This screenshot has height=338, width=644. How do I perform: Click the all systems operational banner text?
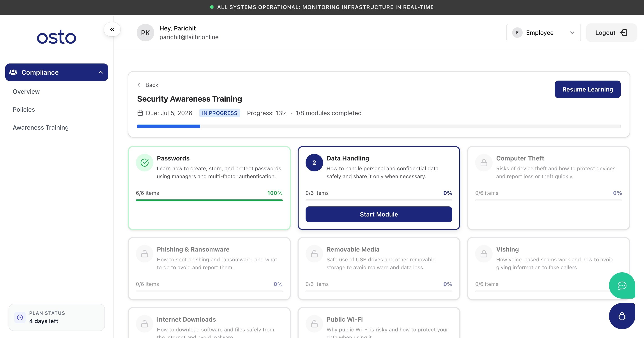tap(325, 7)
